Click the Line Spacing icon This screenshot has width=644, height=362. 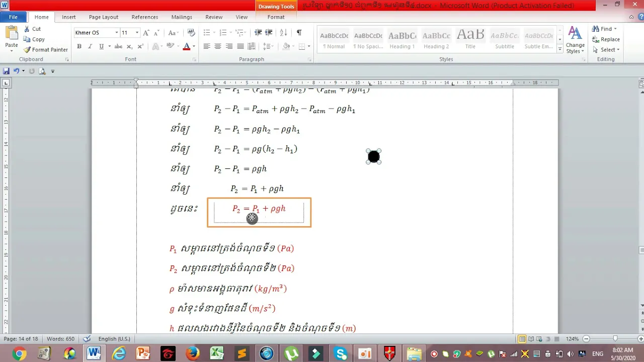click(267, 46)
